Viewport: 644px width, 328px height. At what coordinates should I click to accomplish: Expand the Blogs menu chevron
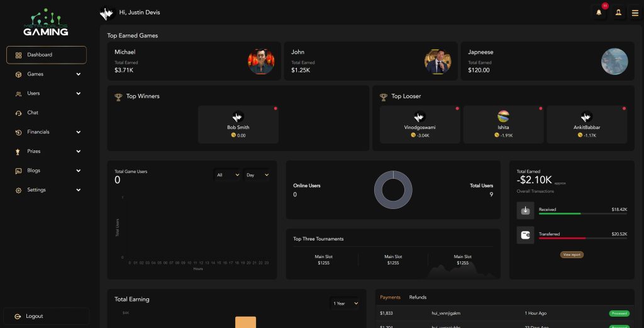(x=78, y=171)
